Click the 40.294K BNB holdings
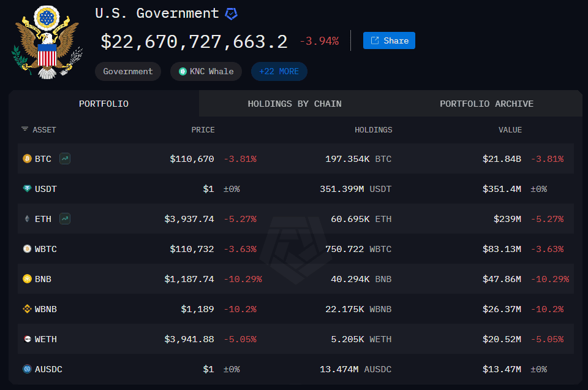 click(361, 279)
